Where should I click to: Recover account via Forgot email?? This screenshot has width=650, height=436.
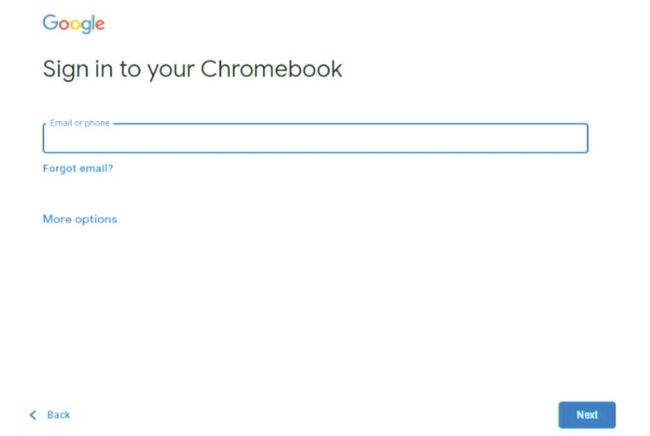pyautogui.click(x=78, y=169)
